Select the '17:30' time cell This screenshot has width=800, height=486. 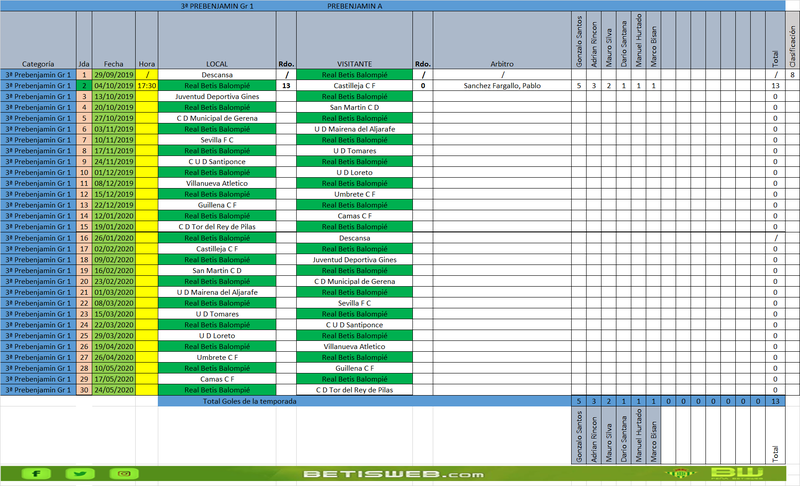tap(147, 86)
